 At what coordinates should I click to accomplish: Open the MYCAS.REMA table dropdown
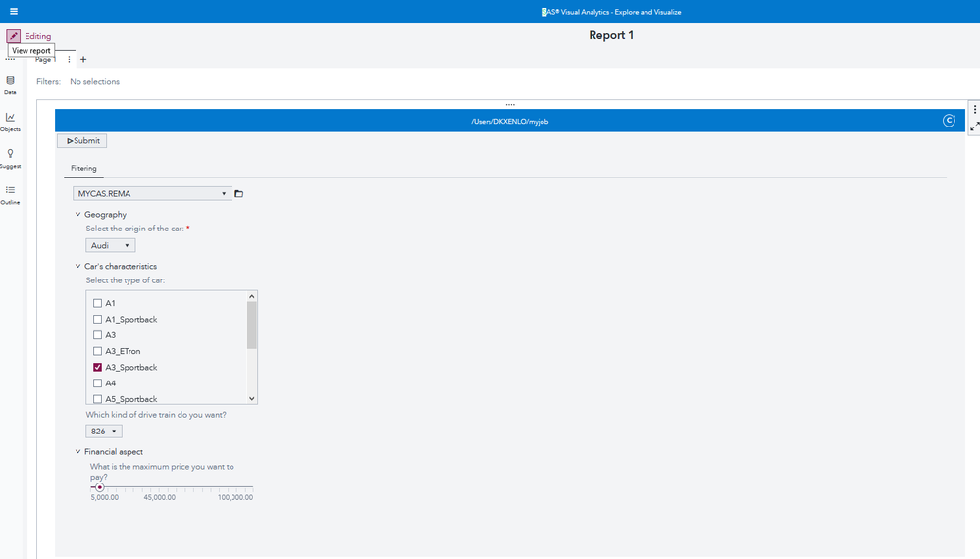point(152,193)
